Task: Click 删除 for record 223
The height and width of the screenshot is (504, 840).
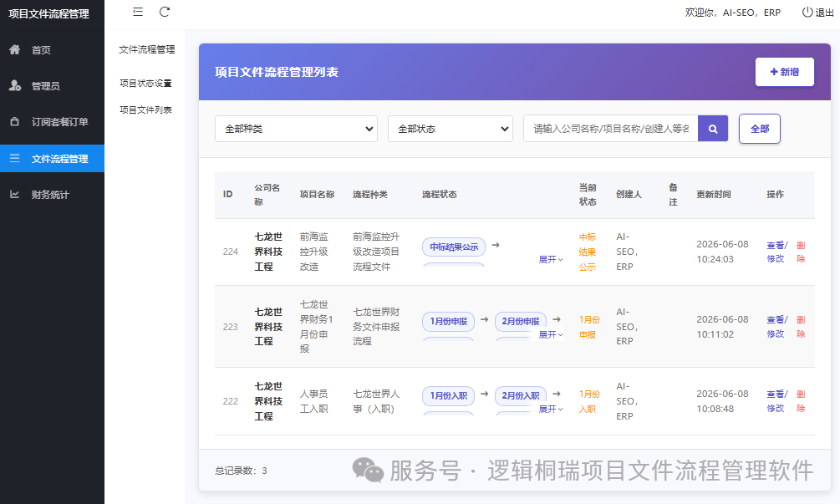Action: click(801, 327)
